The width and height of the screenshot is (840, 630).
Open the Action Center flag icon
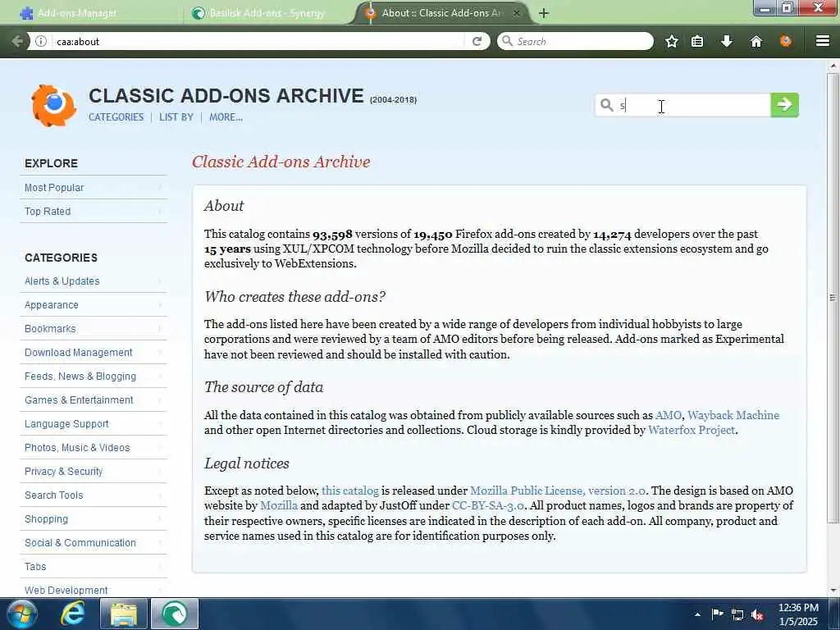pyautogui.click(x=717, y=614)
